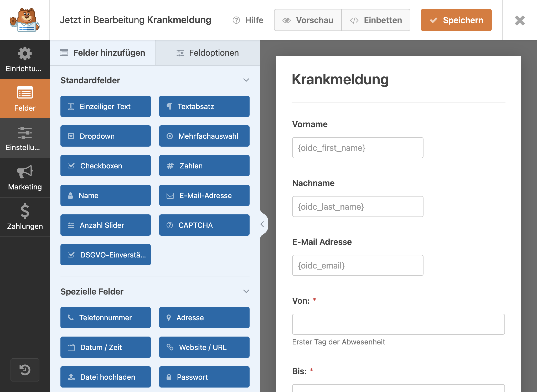The width and height of the screenshot is (537, 392).
Task: Add an E-Mail-Adresse field
Action: pos(204,195)
